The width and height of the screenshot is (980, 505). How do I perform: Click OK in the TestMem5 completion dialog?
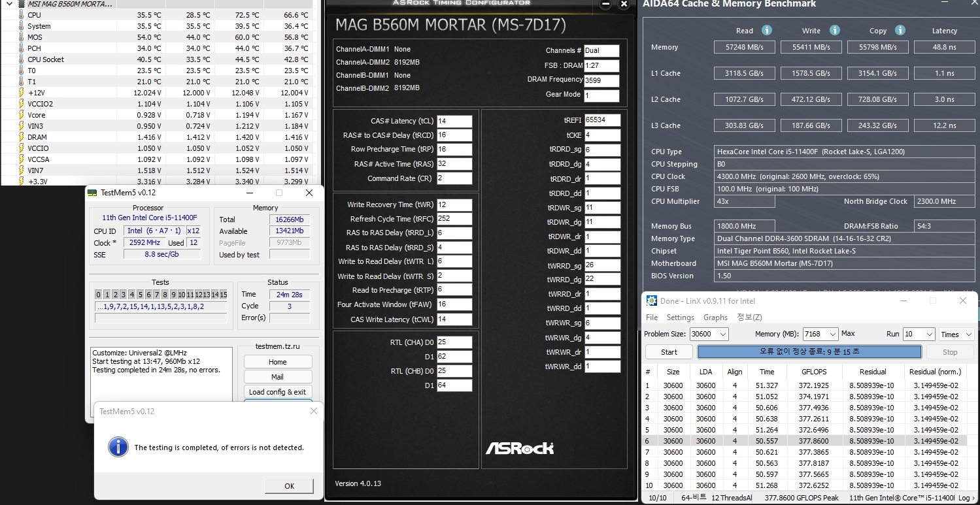pos(290,486)
